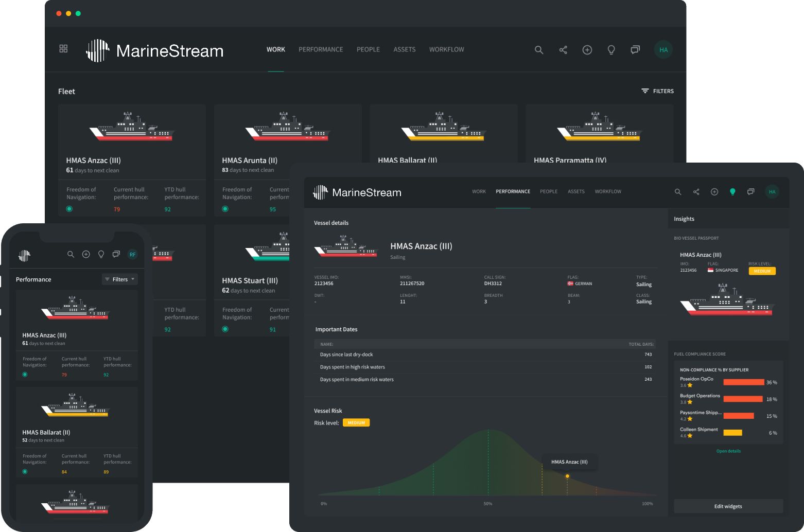This screenshot has height=532, width=804.
Task: Toggle green status dot for HMAS Ballarat on mobile
Action: [24, 471]
